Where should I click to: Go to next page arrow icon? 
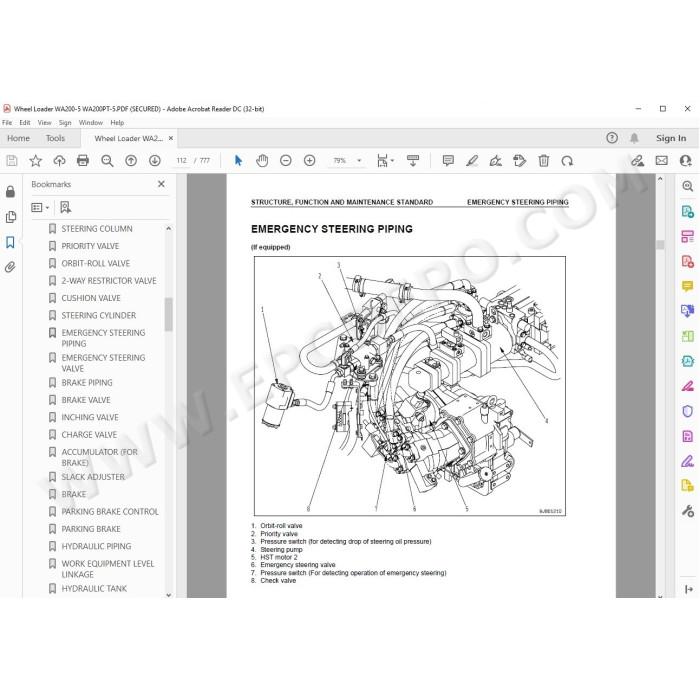[155, 161]
